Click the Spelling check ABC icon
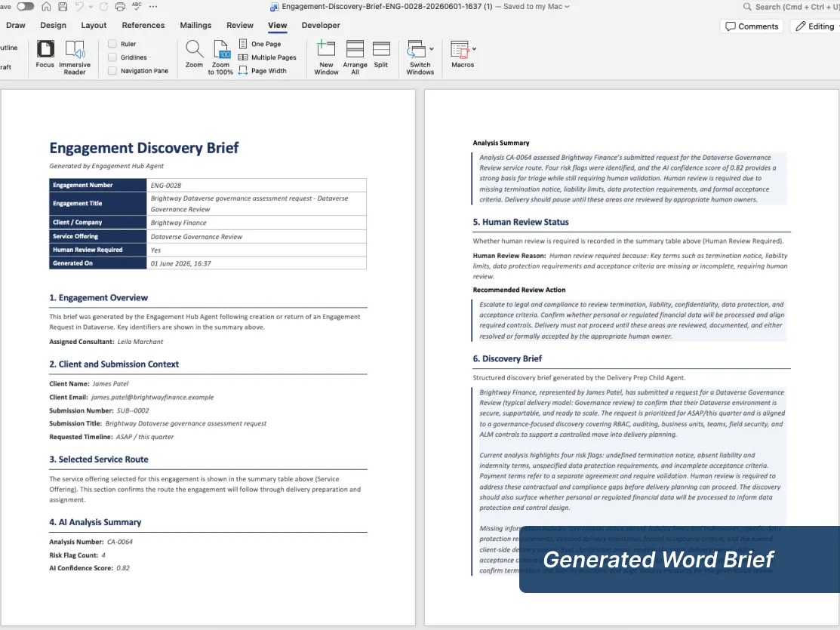The width and height of the screenshot is (840, 630). (137, 7)
